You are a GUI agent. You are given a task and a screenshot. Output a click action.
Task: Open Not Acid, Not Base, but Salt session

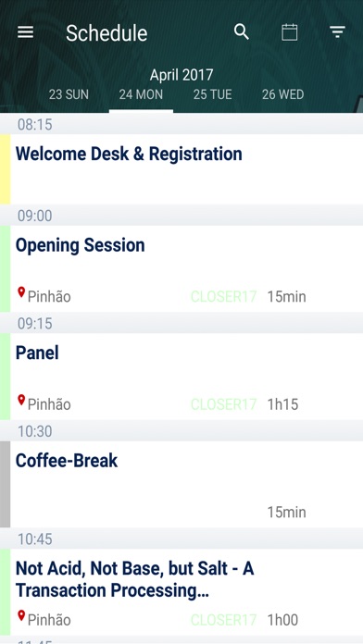tap(181, 592)
